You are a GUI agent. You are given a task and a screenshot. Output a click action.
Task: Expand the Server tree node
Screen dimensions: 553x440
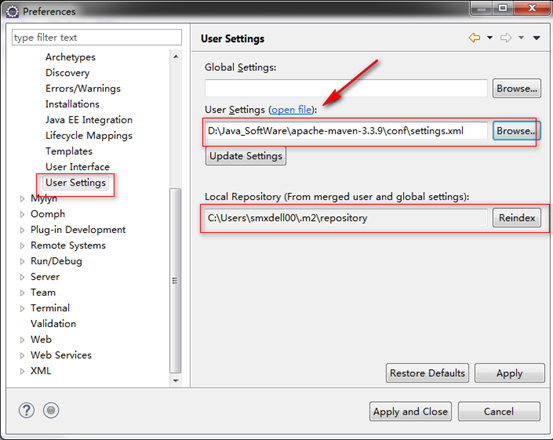point(22,277)
